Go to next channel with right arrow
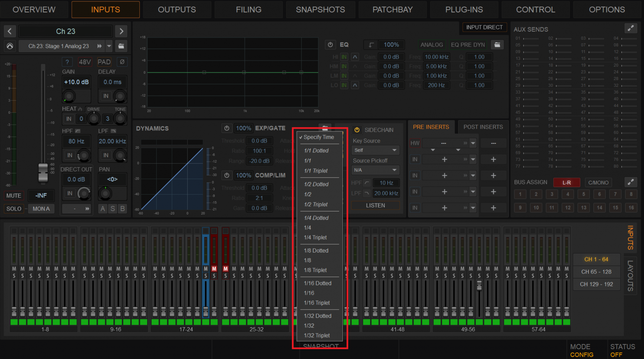Screen dimensions: 644x359 (121, 31)
